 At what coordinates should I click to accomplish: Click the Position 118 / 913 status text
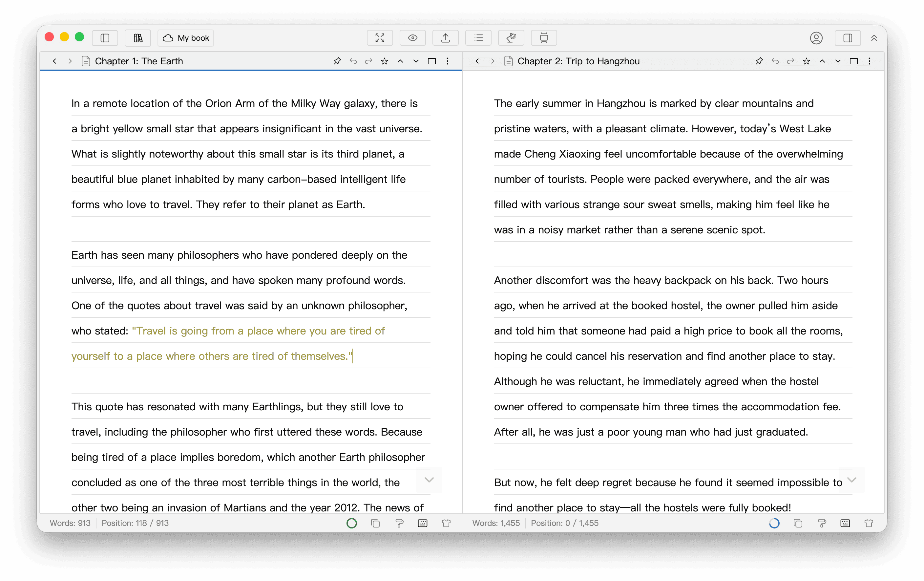[135, 523]
